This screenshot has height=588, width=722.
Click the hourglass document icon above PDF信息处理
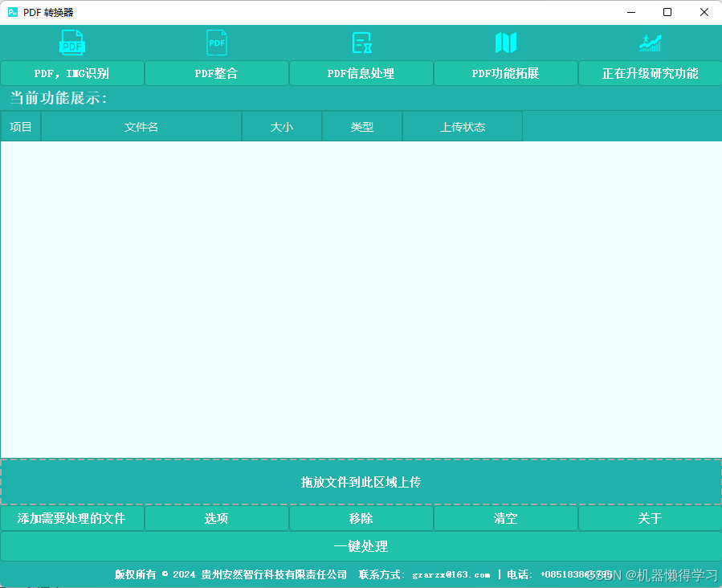click(361, 43)
